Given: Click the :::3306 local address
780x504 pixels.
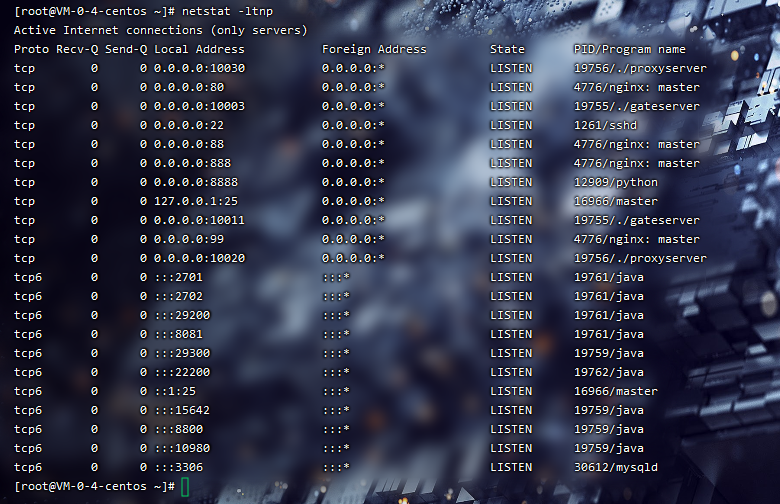Looking at the screenshot, I should pos(178,467).
